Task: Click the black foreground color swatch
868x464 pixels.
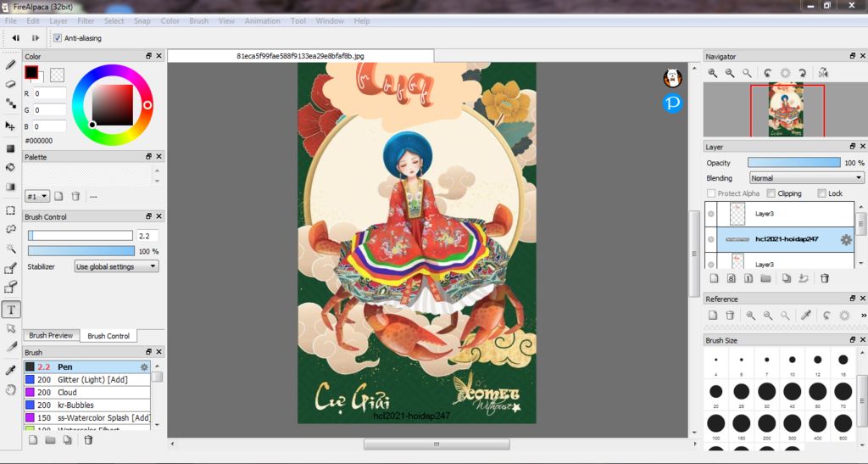Action: pos(31,72)
